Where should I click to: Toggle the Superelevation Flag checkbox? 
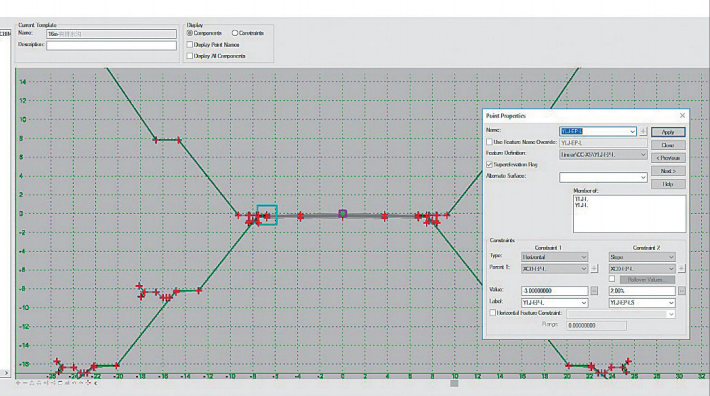pyautogui.click(x=489, y=165)
